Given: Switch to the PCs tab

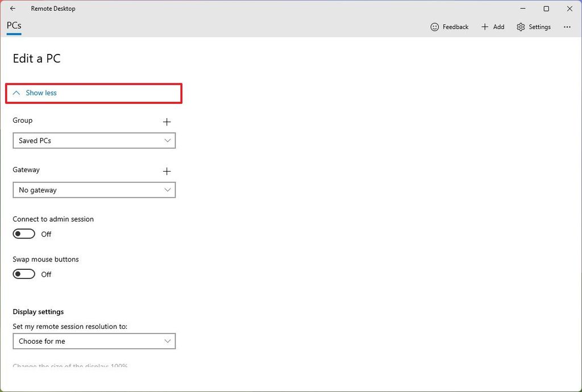Looking at the screenshot, I should point(13,26).
